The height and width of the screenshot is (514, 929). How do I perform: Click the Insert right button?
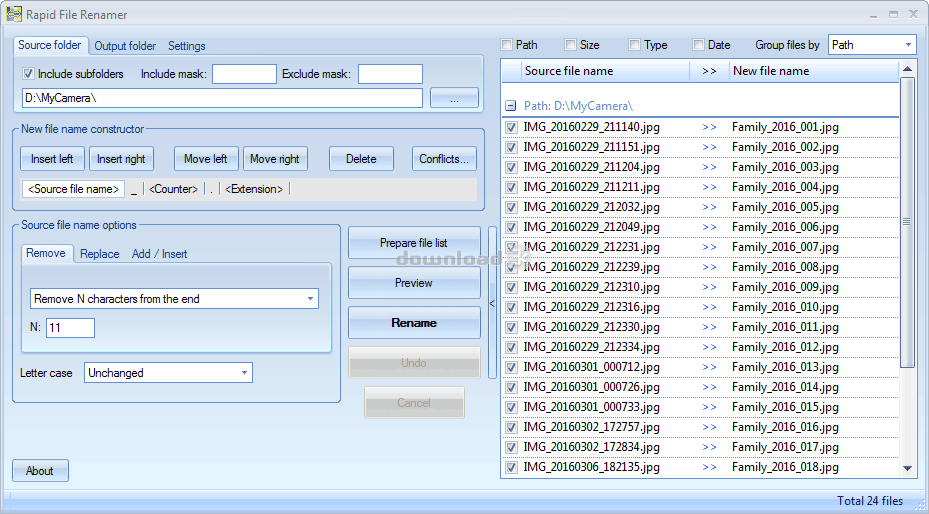121,159
